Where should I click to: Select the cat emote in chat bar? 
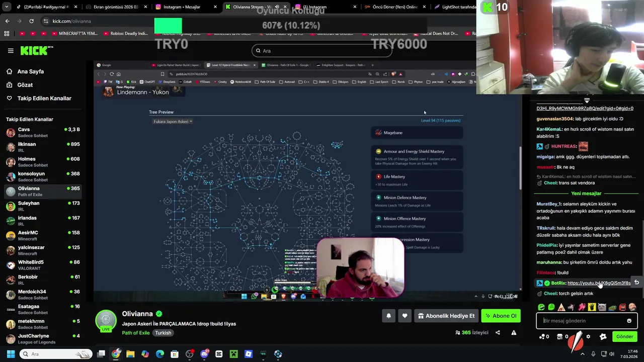[602, 307]
